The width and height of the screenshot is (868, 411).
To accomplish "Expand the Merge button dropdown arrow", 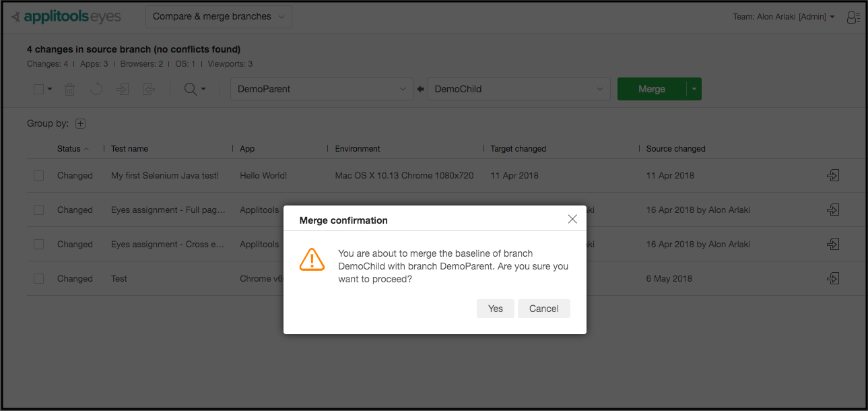I will tap(694, 89).
